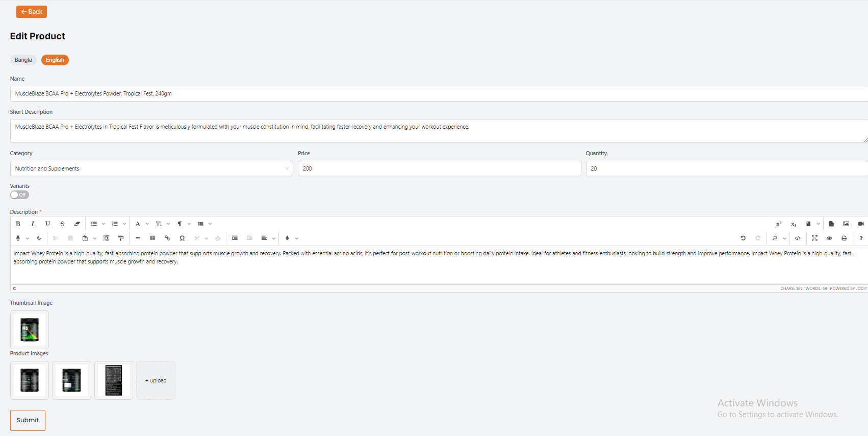Toggle bold formatting in description editor

pyautogui.click(x=18, y=224)
